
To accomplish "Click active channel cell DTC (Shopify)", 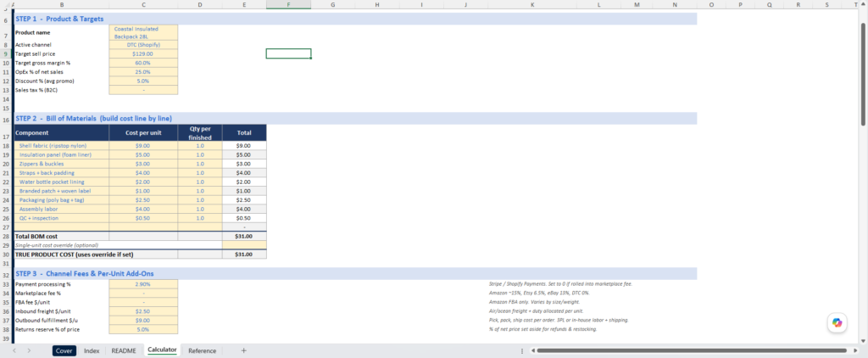I will [143, 44].
